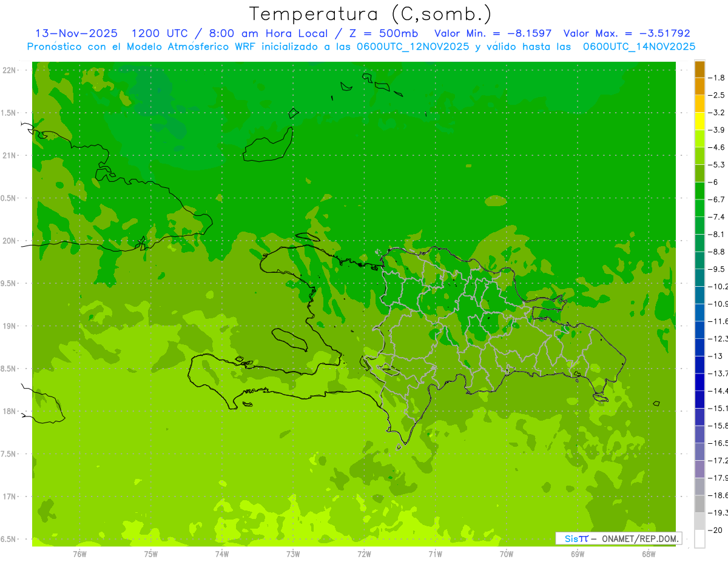Click the orange swatch between -1.8 and -2.5
This screenshot has height=562, width=728.
click(x=699, y=86)
